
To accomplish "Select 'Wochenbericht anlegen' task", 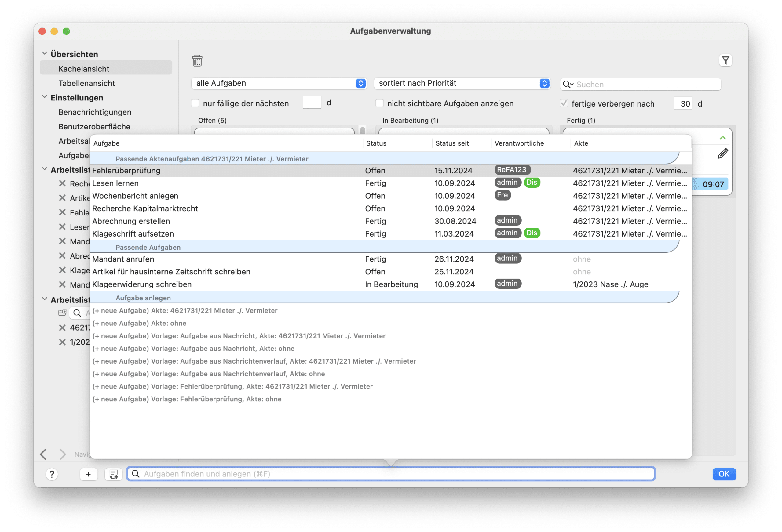I will coord(391,196).
